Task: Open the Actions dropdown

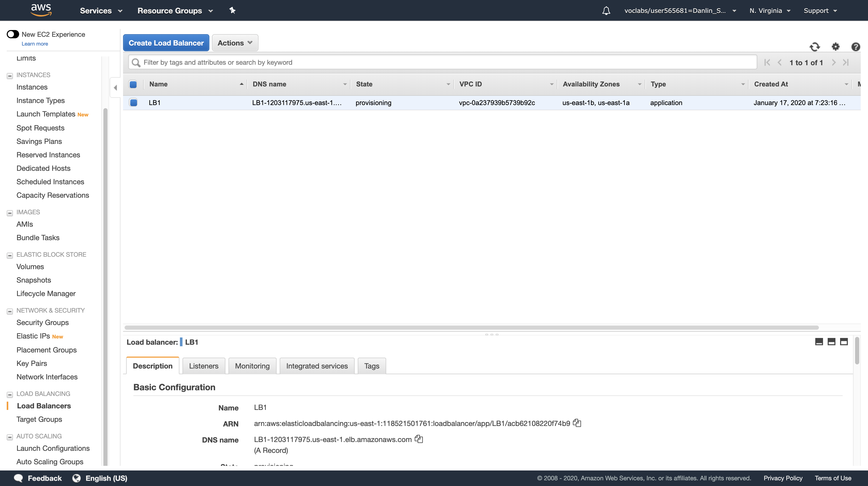Action: (x=235, y=43)
